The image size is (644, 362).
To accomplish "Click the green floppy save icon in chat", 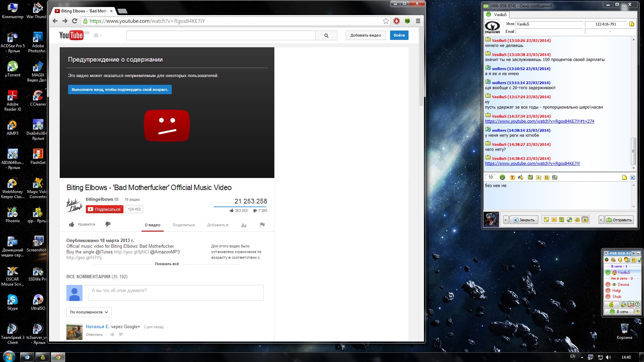I will [x=530, y=177].
